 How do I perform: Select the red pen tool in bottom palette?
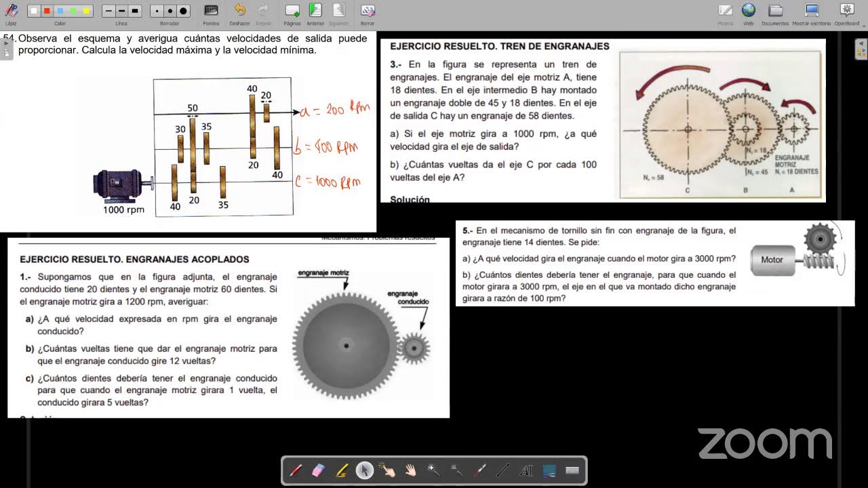(296, 470)
